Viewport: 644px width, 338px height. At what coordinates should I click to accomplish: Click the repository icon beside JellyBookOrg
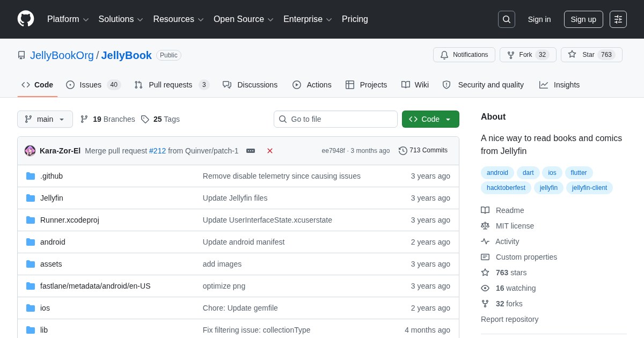21,55
